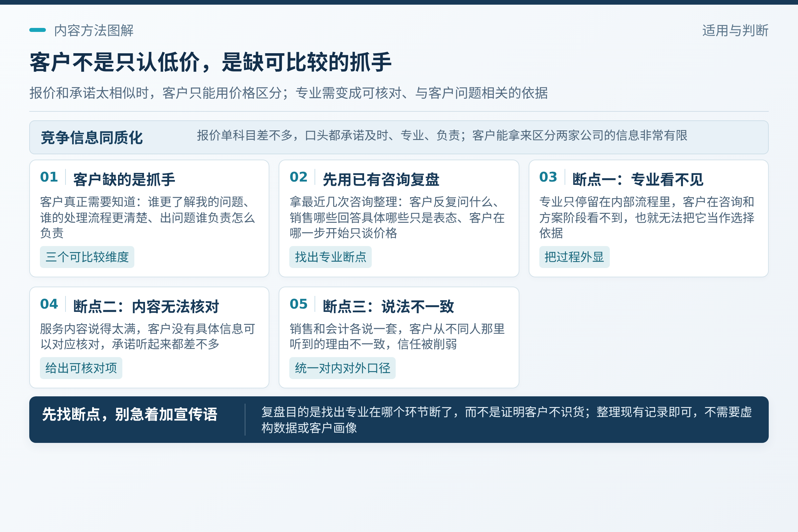Click the tag 把过程外显
Screen dimensions: 798x532
point(575,257)
